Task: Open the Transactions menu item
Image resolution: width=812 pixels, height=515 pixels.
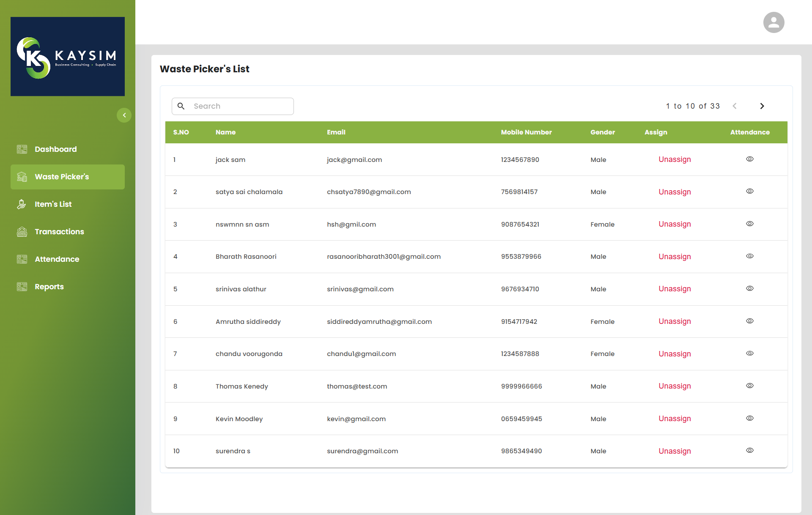Action: point(59,232)
